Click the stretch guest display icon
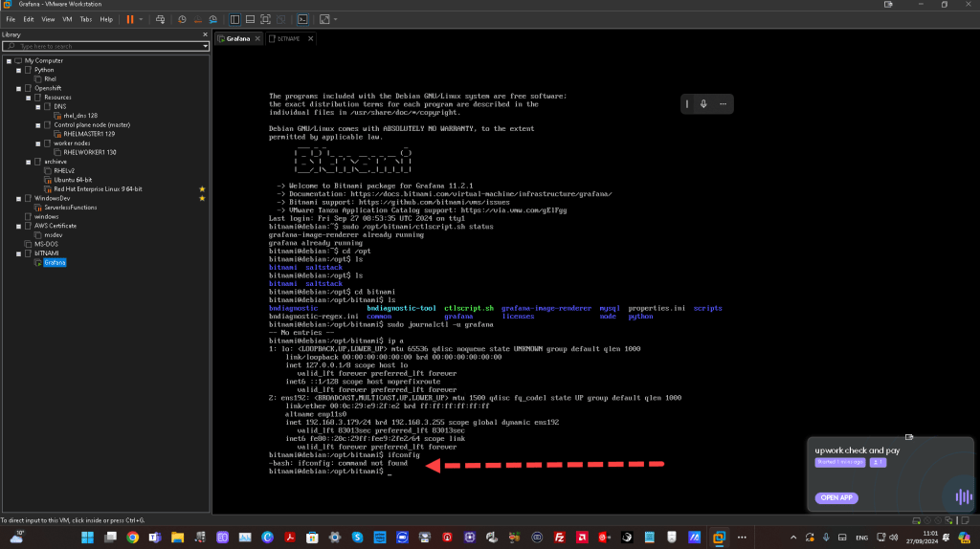The width and height of the screenshot is (980, 549). click(x=324, y=19)
